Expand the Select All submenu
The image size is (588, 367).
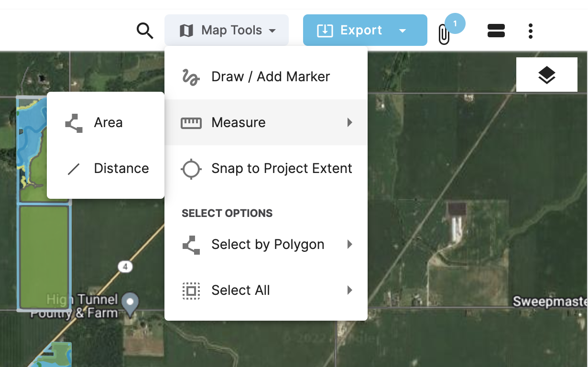(349, 290)
